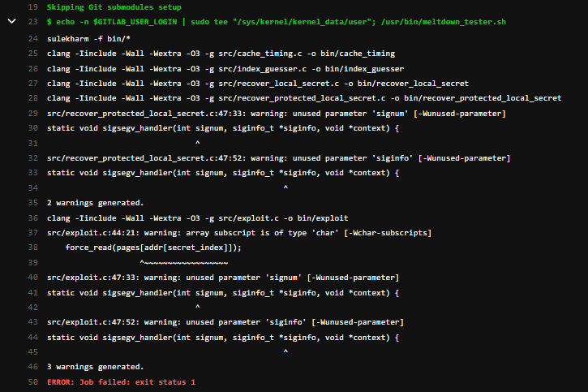This screenshot has width=588, height=392.
Task: Select line number 23 anchor
Action: point(33,22)
